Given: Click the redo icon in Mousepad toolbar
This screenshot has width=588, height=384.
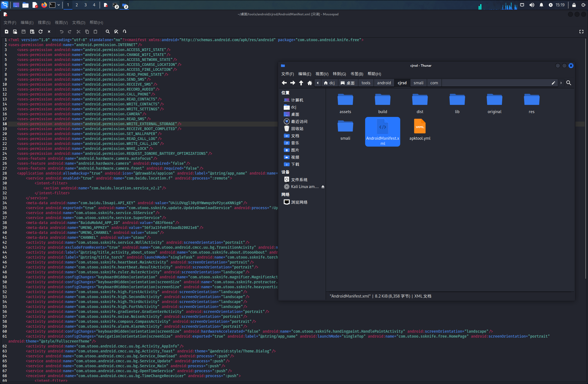Looking at the screenshot, I should point(70,32).
